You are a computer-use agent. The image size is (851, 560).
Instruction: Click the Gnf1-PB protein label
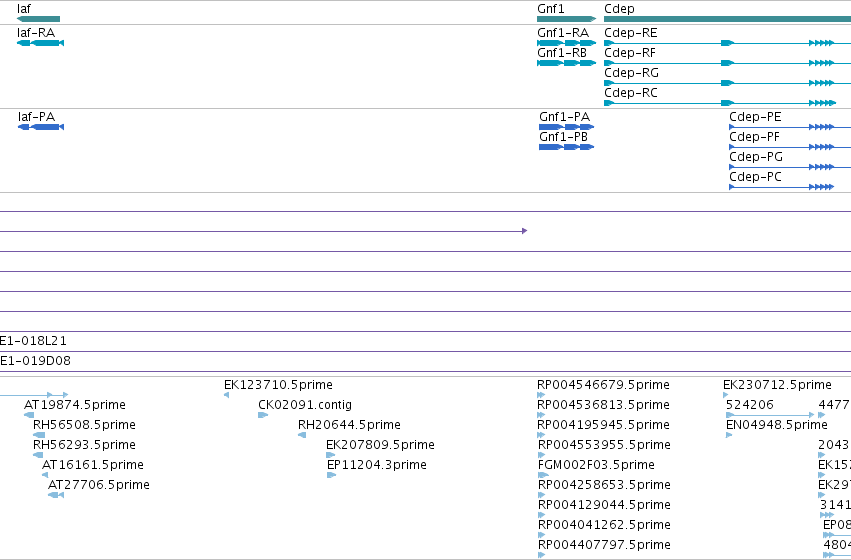coord(563,137)
